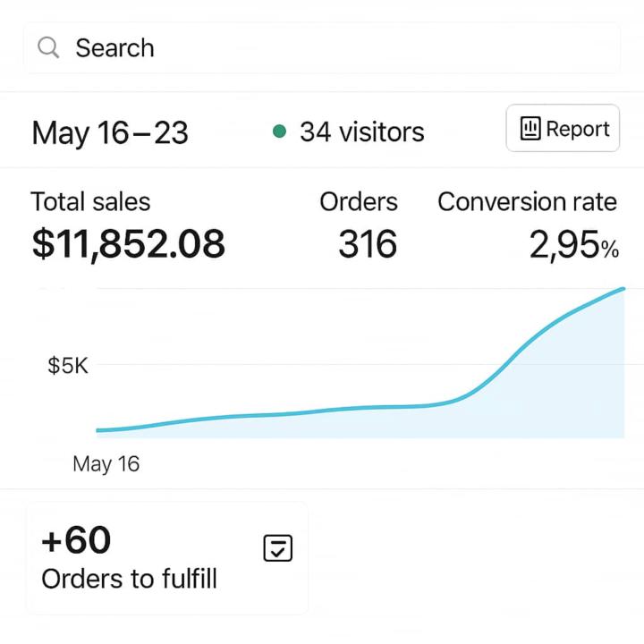Click the 316 orders count
This screenshot has width=644, height=644.
[368, 243]
